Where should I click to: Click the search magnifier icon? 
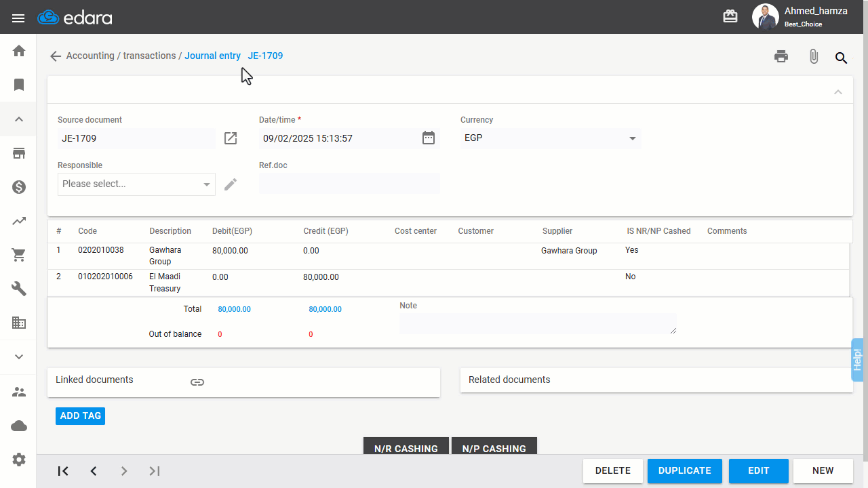click(x=841, y=58)
